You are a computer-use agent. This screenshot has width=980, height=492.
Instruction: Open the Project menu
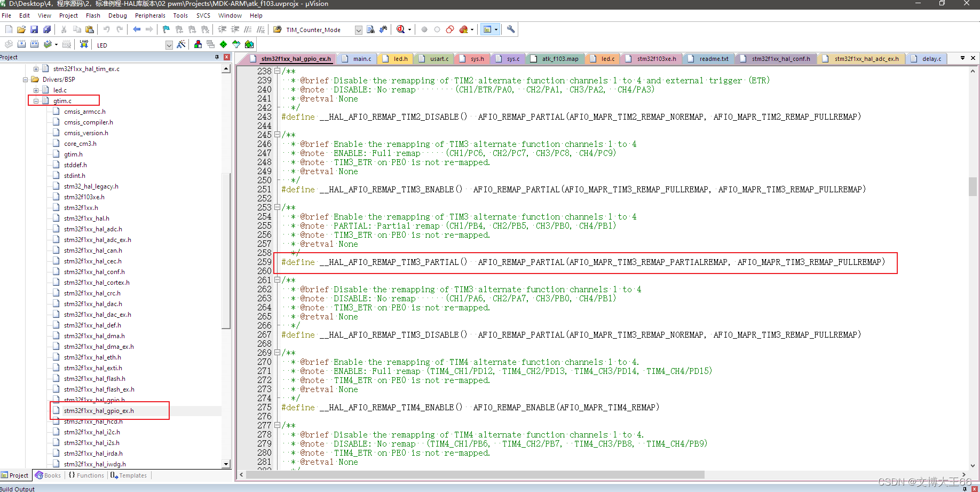[68, 15]
